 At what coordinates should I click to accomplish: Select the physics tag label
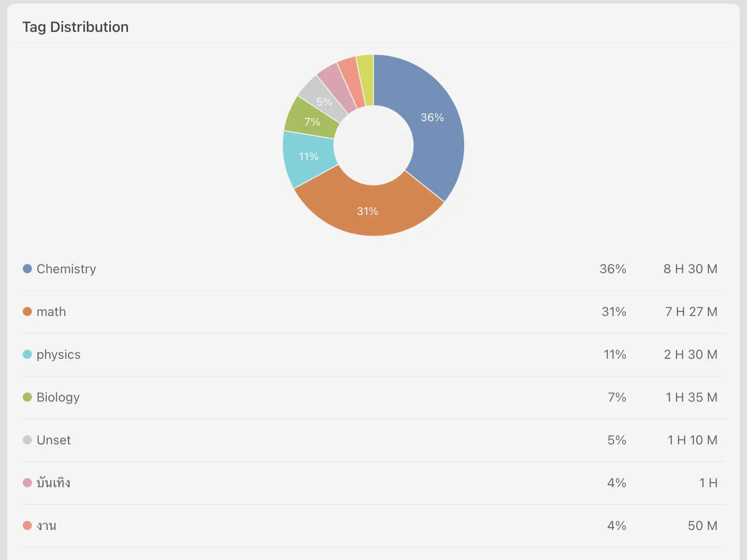(x=58, y=355)
